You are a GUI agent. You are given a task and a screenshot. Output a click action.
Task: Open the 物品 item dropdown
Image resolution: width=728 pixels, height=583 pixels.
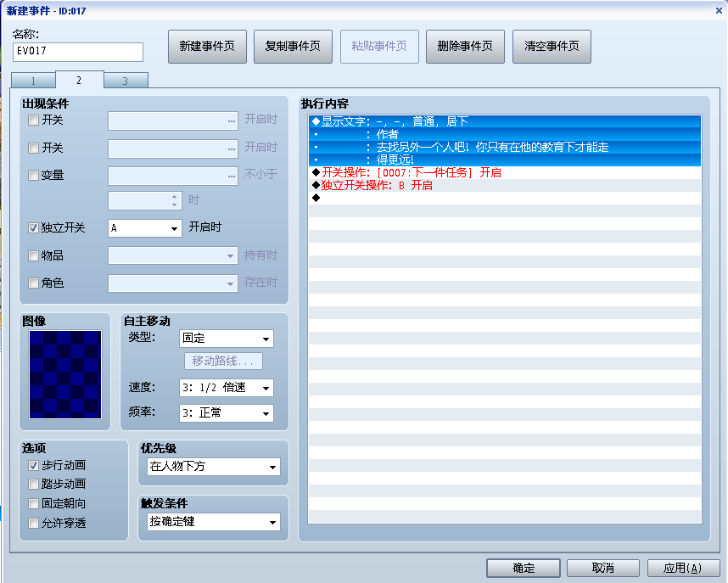pyautogui.click(x=173, y=255)
